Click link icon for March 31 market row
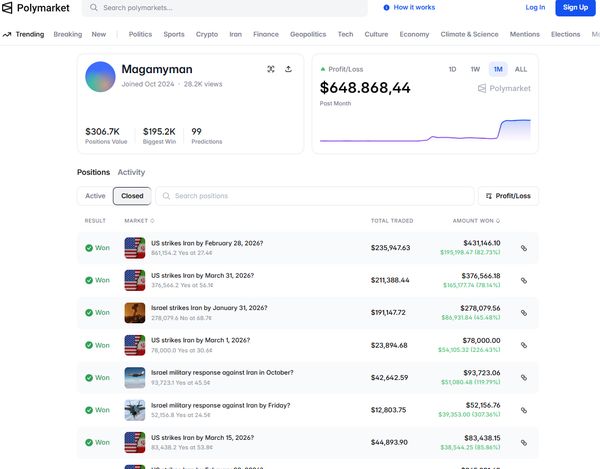 pos(524,280)
